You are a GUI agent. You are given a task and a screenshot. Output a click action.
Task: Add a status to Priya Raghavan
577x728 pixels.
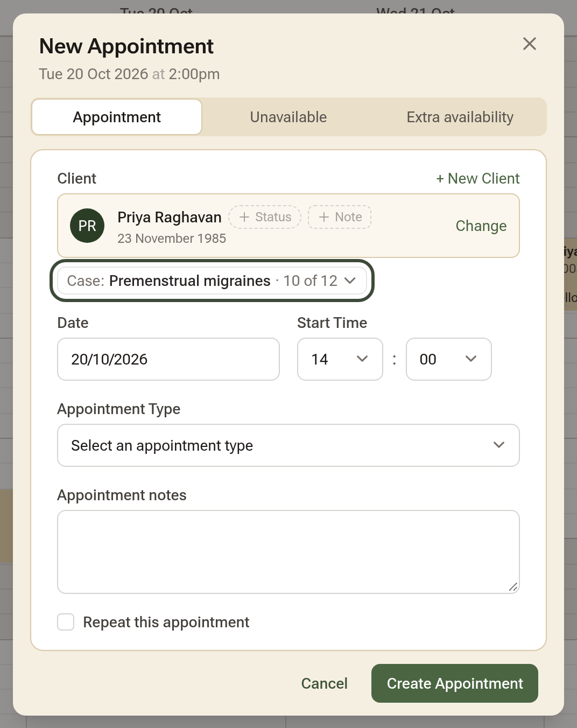[265, 217]
